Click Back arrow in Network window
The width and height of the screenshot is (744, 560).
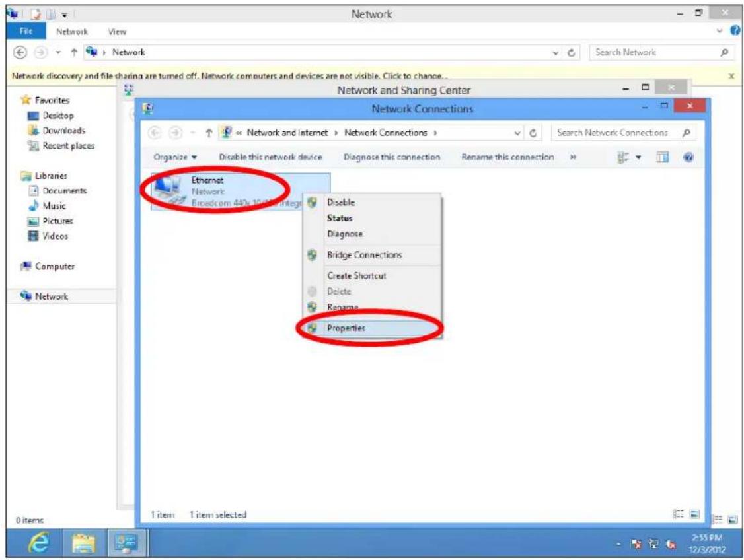point(20,52)
